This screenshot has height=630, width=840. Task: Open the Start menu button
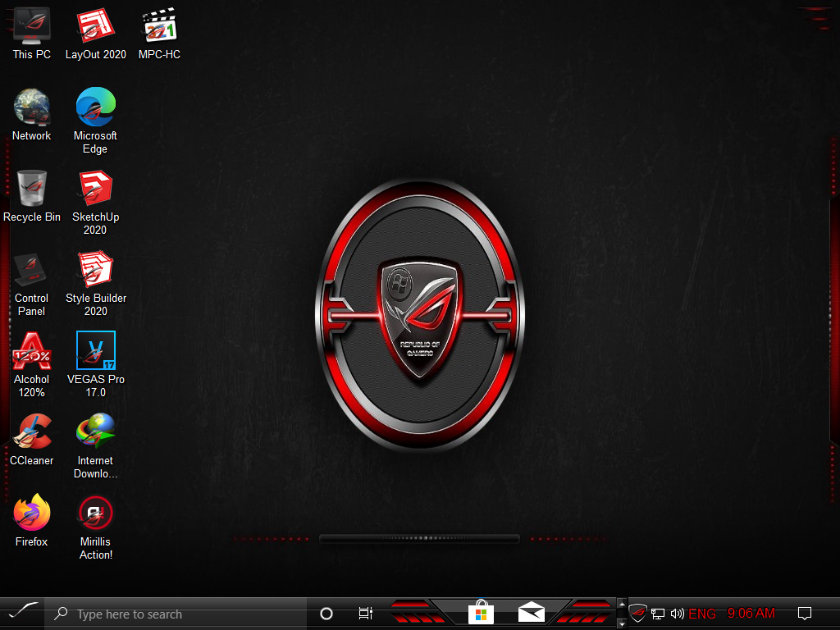22,612
